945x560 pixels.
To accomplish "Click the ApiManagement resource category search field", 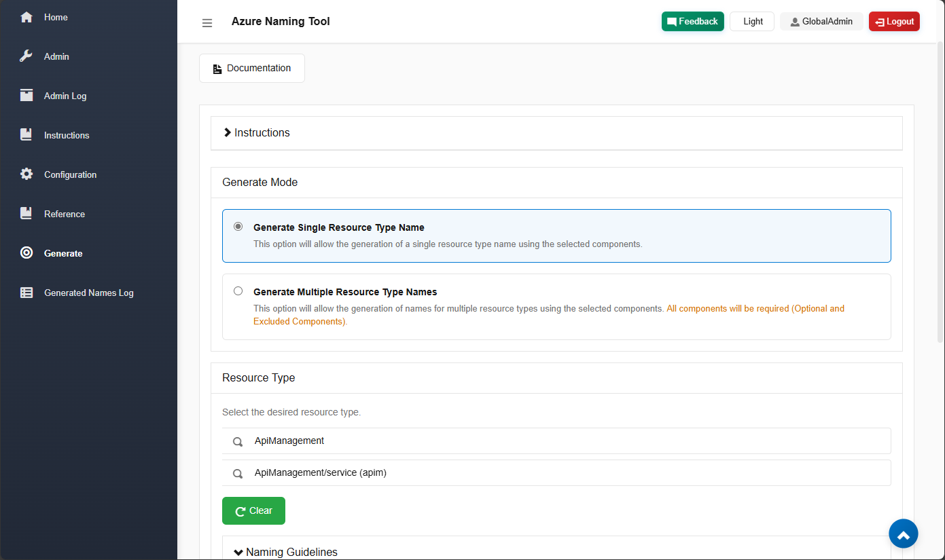I will (556, 441).
